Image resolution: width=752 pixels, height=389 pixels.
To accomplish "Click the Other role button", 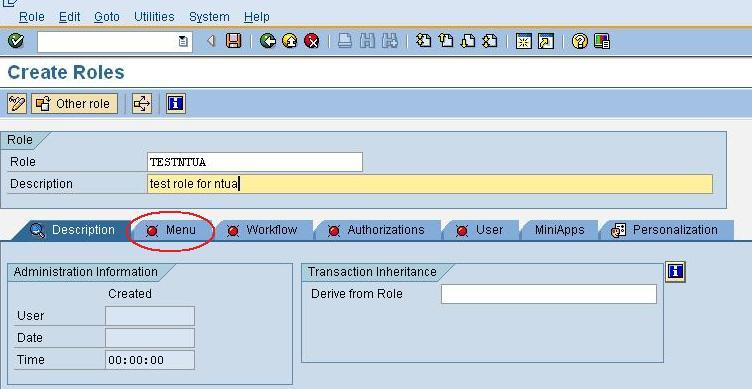I will (x=74, y=104).
